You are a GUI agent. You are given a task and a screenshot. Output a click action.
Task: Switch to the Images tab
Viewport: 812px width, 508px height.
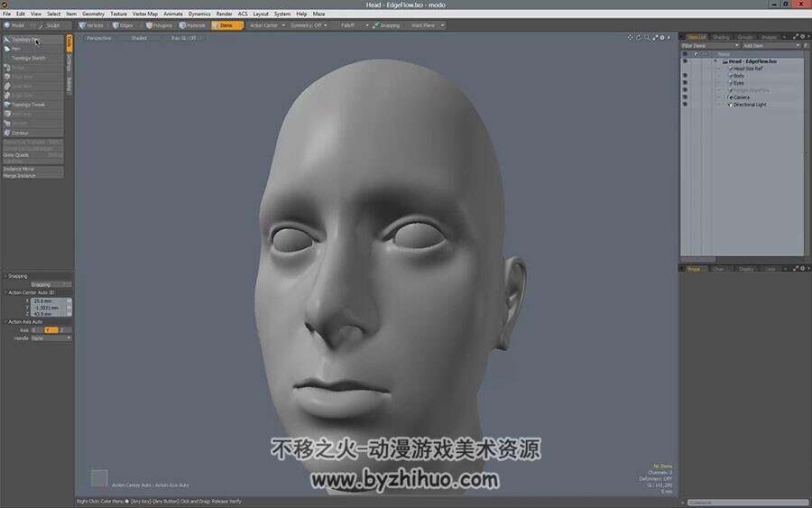[x=769, y=37]
